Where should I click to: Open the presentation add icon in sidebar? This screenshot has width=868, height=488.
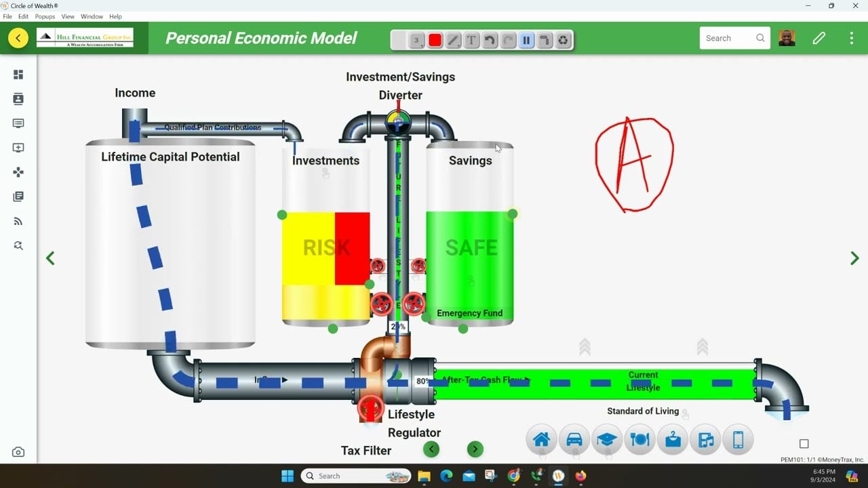[x=18, y=148]
